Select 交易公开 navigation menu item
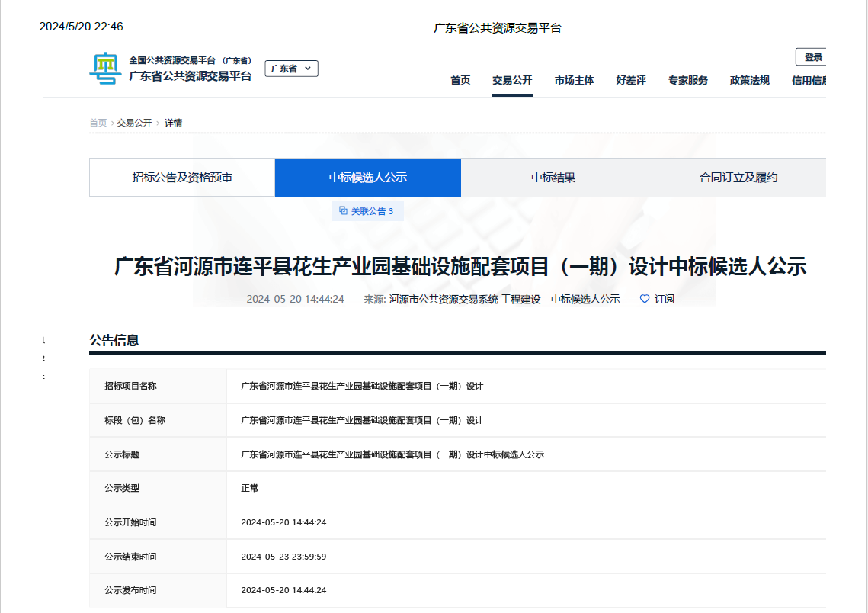Screen dimensions: 868x613 coord(512,81)
